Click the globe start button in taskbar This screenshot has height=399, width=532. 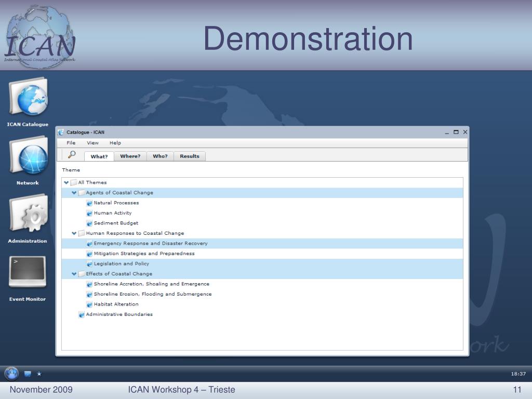[11, 373]
